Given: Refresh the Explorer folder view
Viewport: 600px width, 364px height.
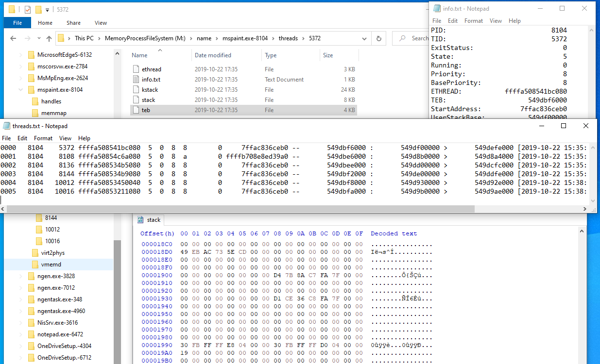Looking at the screenshot, I should click(379, 38).
